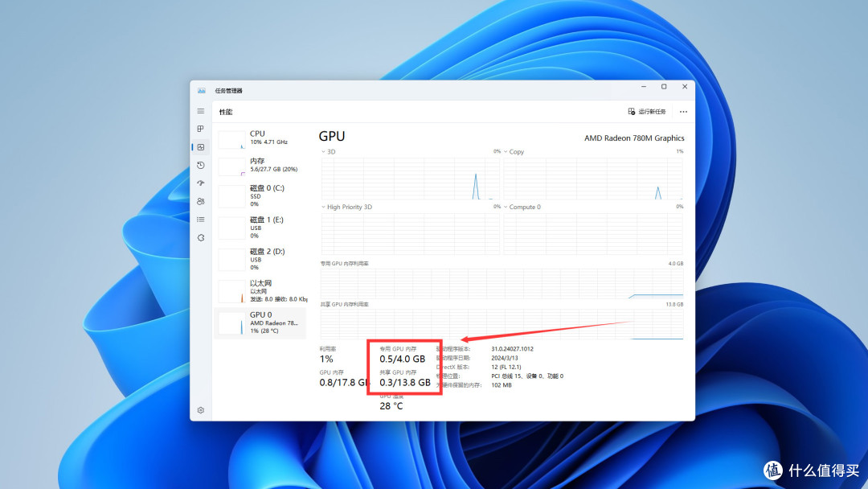Open the Startup apps sidebar icon
The image size is (868, 489).
point(200,183)
